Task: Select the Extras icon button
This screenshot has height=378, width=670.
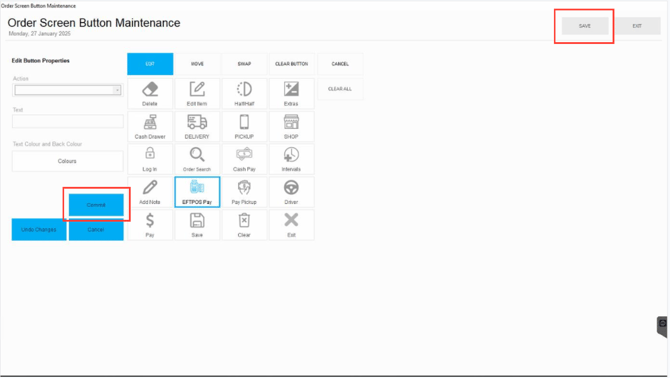Action: pos(291,94)
